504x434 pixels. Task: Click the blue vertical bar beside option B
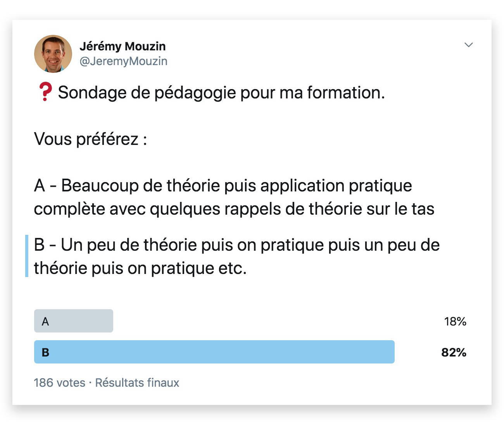pos(27,256)
